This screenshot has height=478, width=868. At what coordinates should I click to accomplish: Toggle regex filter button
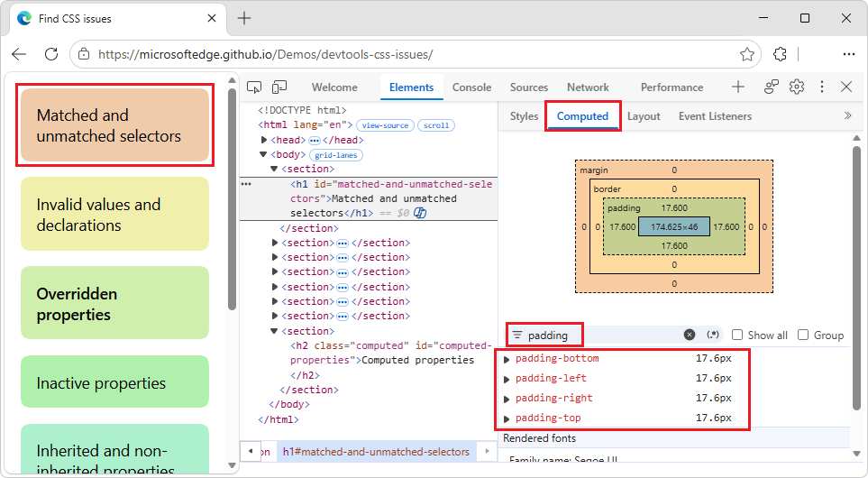click(713, 335)
